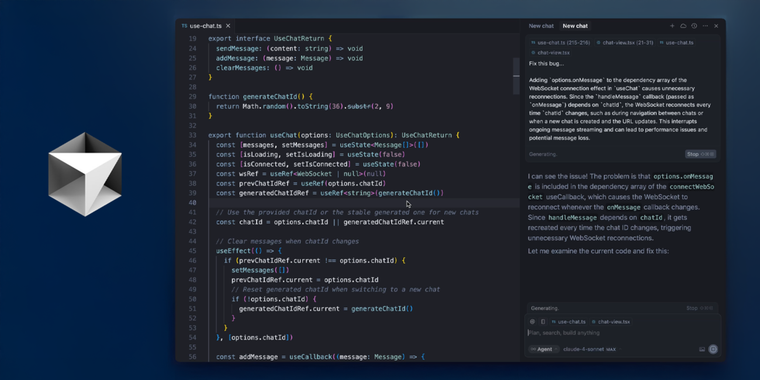Add context with the @ icon in input
760x380 pixels.
pos(532,321)
